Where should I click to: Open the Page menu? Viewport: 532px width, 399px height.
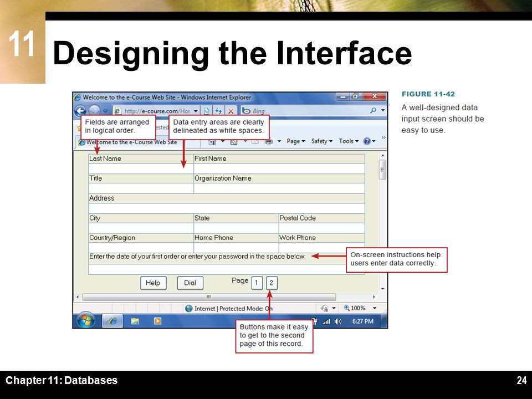tap(296, 141)
